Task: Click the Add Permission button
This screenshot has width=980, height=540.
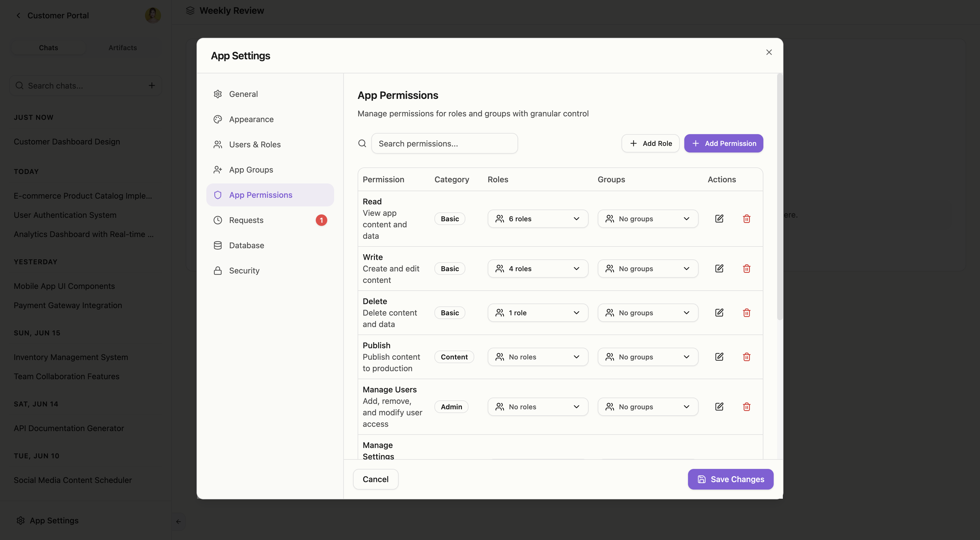Action: 723,144
